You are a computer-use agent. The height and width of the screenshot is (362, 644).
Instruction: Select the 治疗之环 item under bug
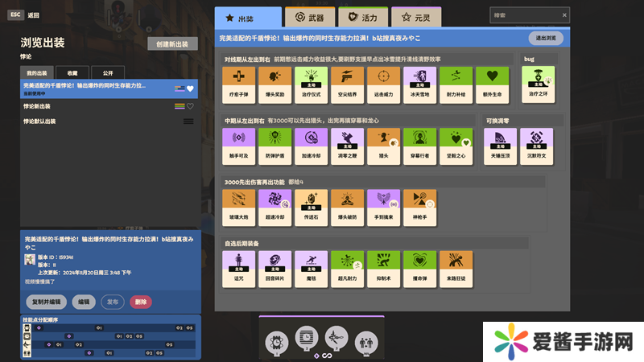538,84
